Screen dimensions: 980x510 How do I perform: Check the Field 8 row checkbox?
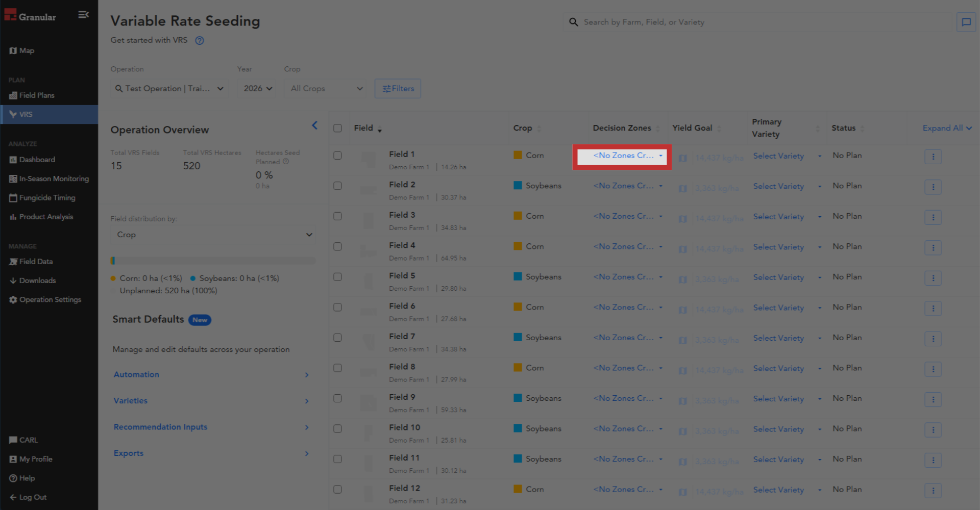[x=337, y=368]
